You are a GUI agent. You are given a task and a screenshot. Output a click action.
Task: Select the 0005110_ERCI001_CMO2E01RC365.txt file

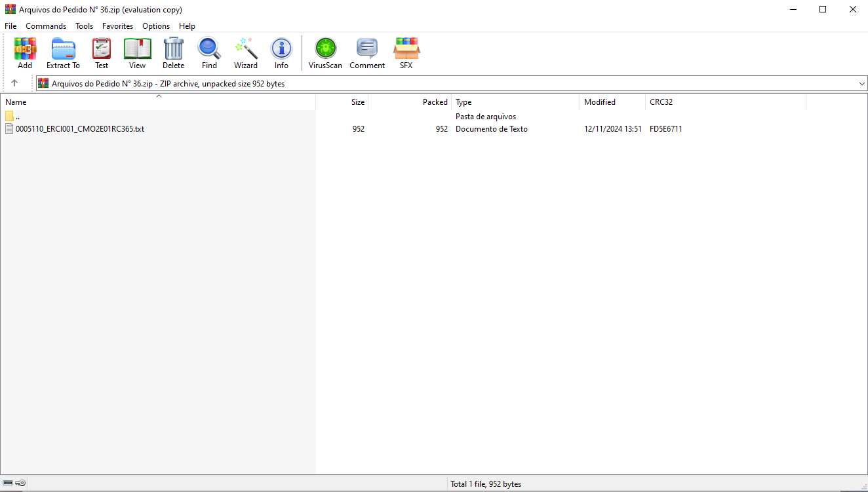click(x=79, y=129)
